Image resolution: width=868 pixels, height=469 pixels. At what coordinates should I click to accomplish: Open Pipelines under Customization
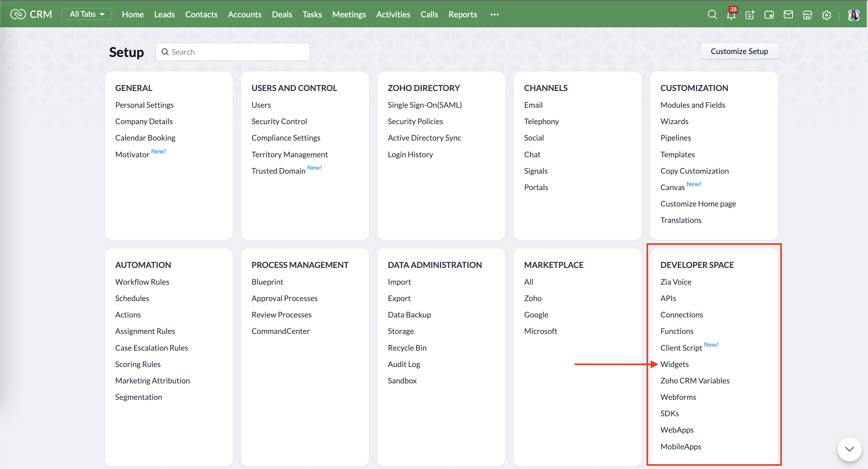pyautogui.click(x=675, y=138)
